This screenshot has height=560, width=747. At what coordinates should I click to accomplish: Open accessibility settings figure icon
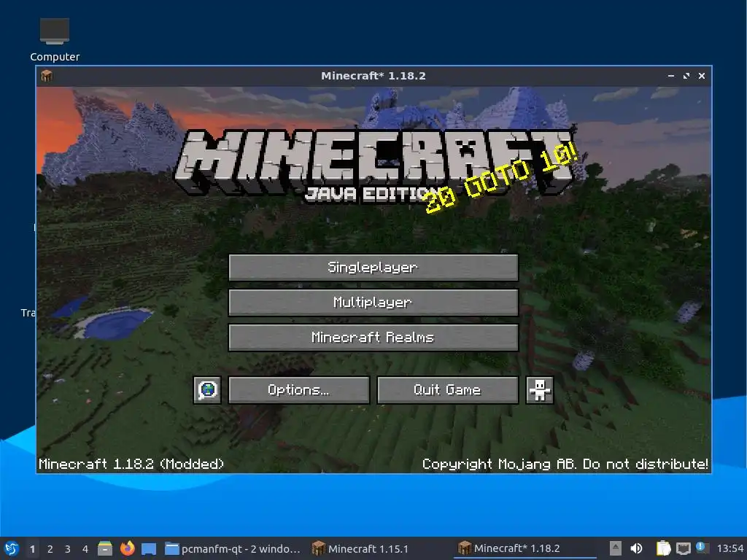click(539, 390)
